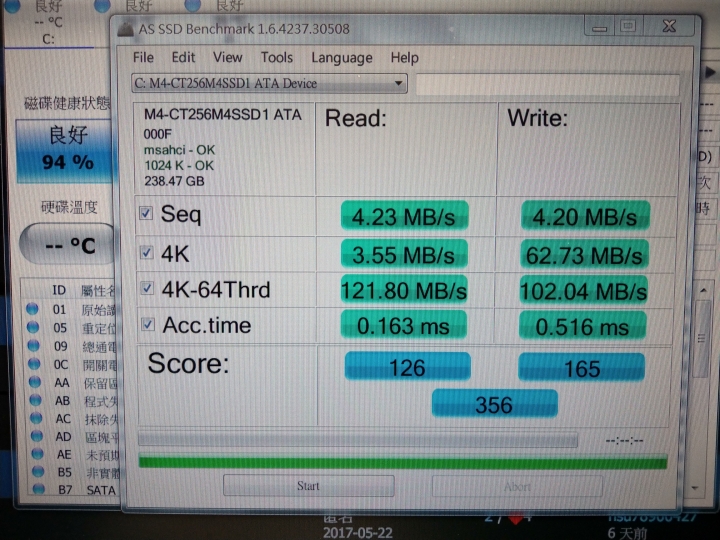This screenshot has width=720, height=540.
Task: Open the Language menu
Action: click(x=342, y=58)
